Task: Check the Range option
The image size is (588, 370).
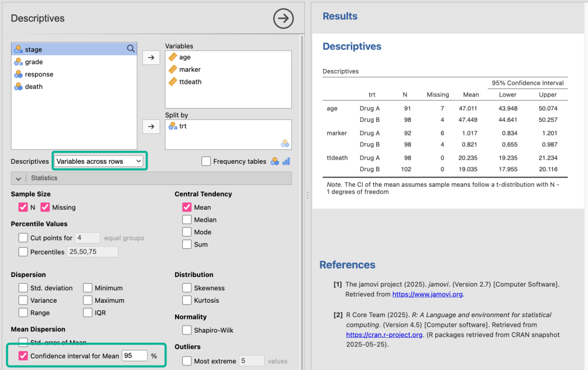Action: [23, 313]
